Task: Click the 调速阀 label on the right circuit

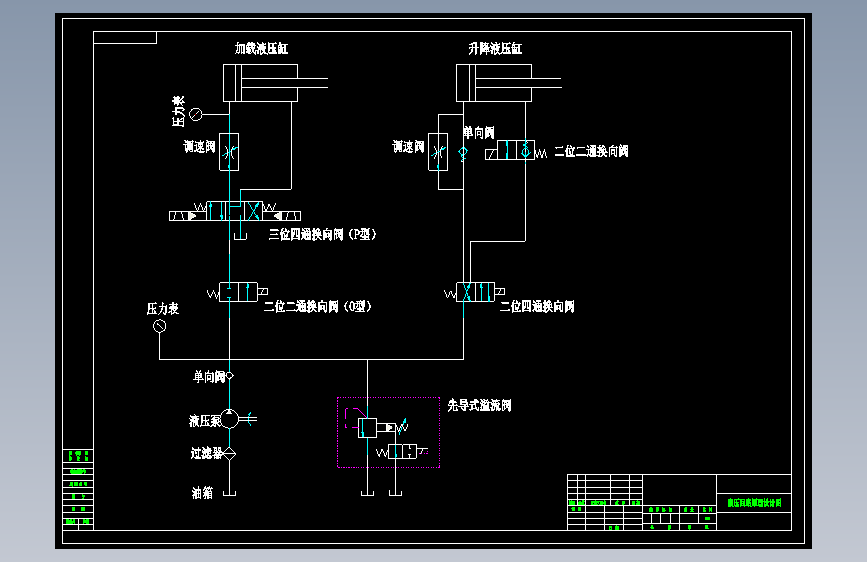Action: (x=408, y=147)
